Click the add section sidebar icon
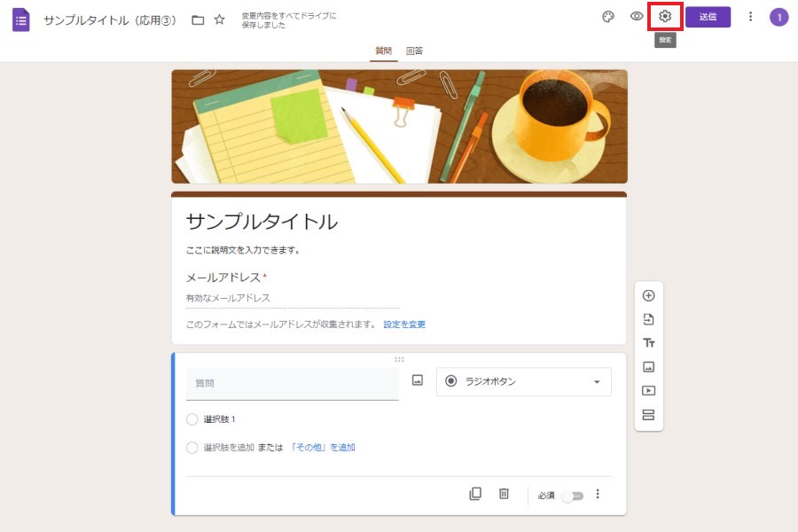The image size is (798, 532). pyautogui.click(x=648, y=414)
